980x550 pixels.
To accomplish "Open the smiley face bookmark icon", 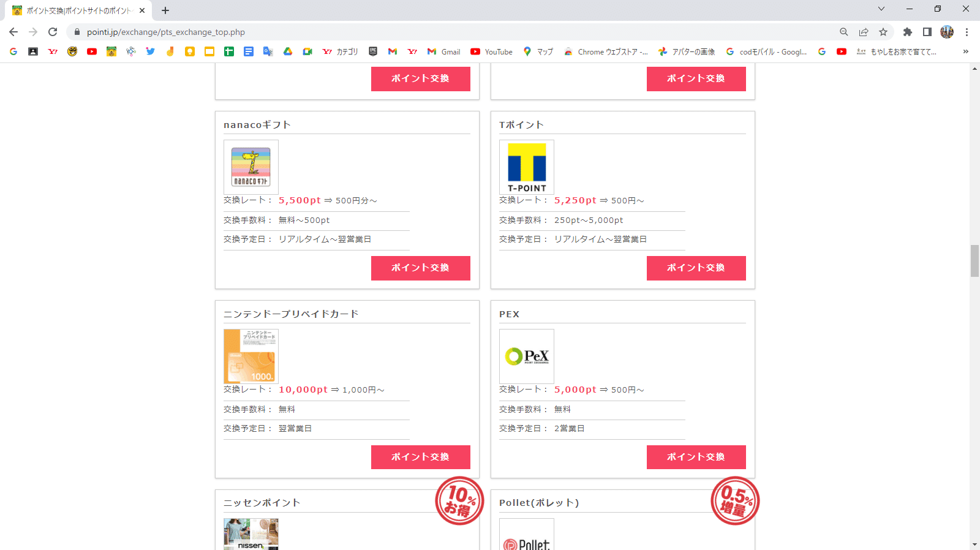I will pyautogui.click(x=72, y=51).
